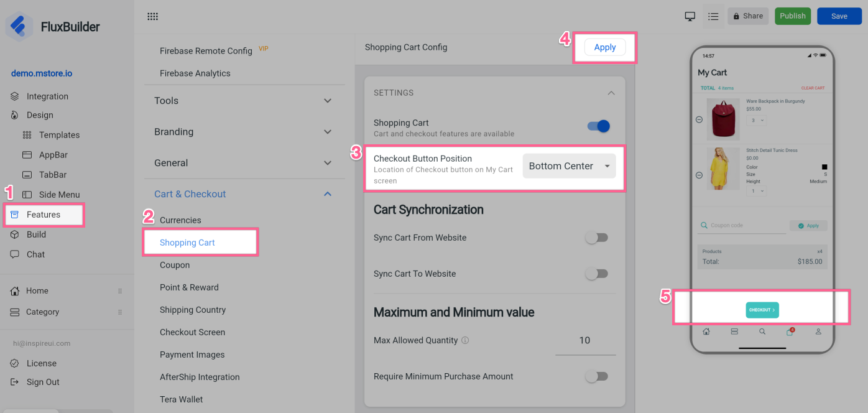Collapse the SETTINGS panel chevron

click(611, 93)
